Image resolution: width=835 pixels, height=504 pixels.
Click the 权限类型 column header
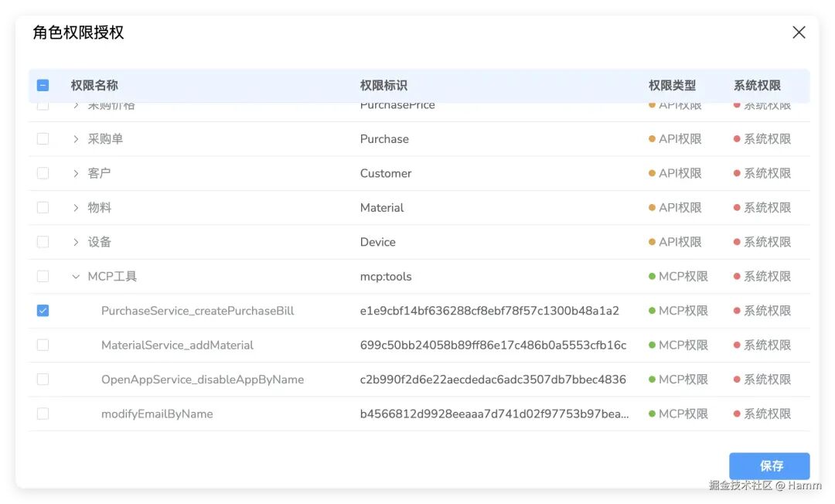point(672,86)
